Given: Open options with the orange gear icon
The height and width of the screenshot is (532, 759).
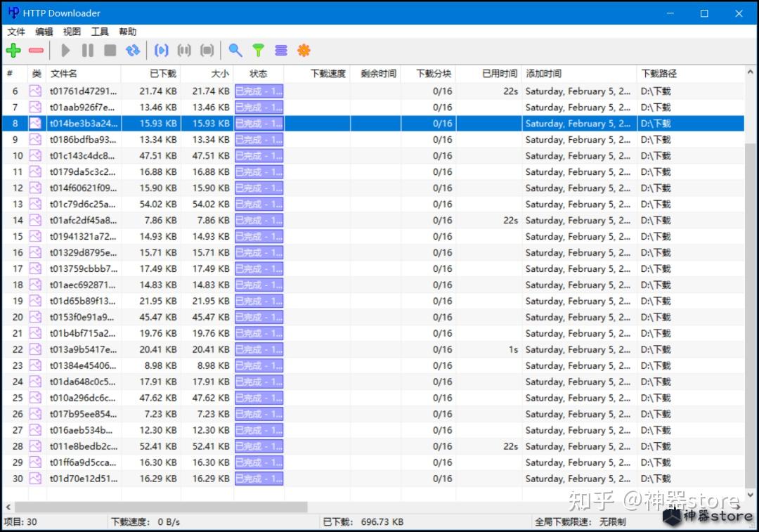Looking at the screenshot, I should click(x=304, y=51).
